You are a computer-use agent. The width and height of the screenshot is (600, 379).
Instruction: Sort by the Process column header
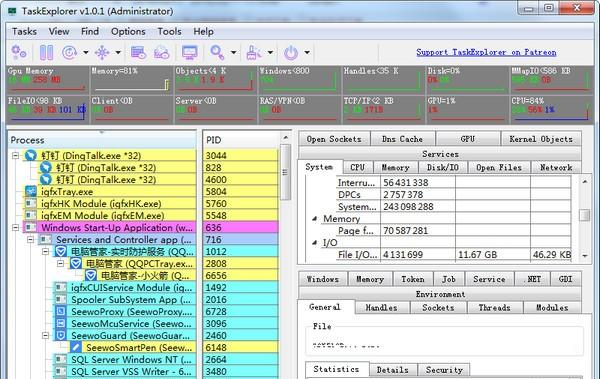click(x=102, y=140)
